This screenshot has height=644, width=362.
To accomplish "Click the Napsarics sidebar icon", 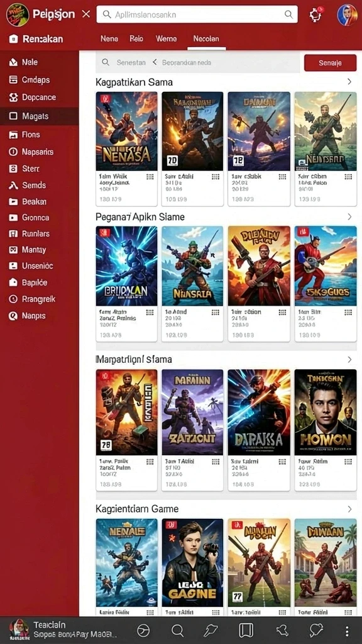I will pos(13,152).
